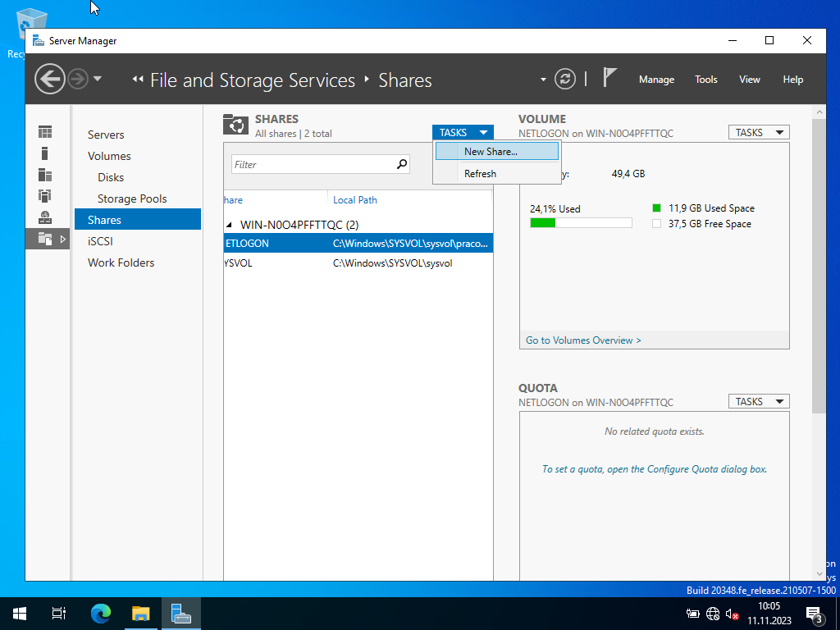
Task: Click the DNS role sidebar icon
Action: [45, 217]
